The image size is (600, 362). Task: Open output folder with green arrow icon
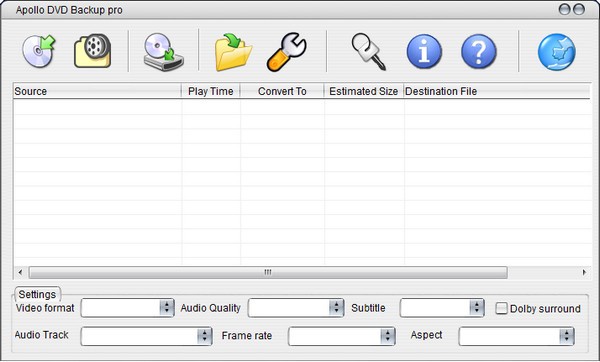(x=233, y=52)
